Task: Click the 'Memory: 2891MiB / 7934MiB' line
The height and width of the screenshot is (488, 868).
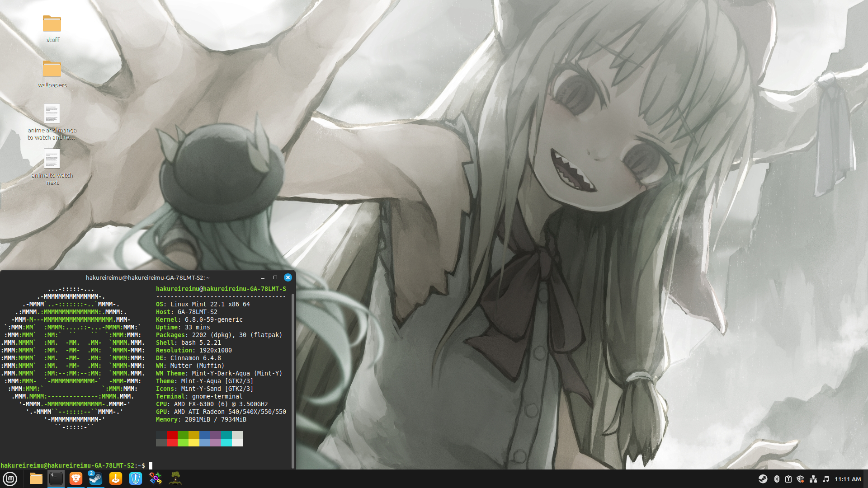Action: (x=201, y=419)
